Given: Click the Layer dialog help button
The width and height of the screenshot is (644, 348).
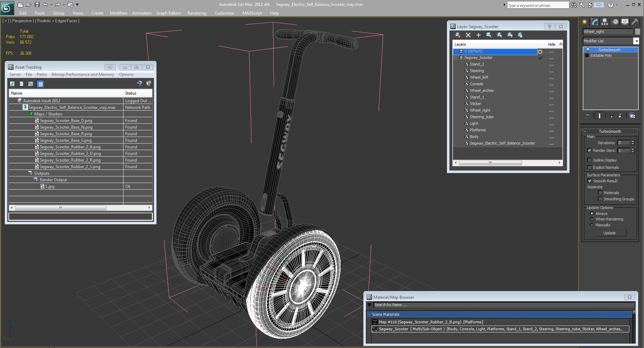Looking at the screenshot, I should [549, 27].
